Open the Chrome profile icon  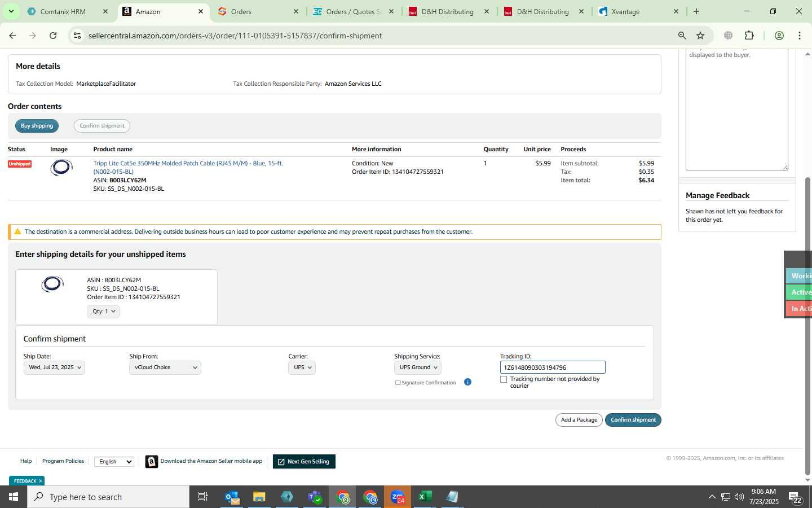click(x=779, y=36)
